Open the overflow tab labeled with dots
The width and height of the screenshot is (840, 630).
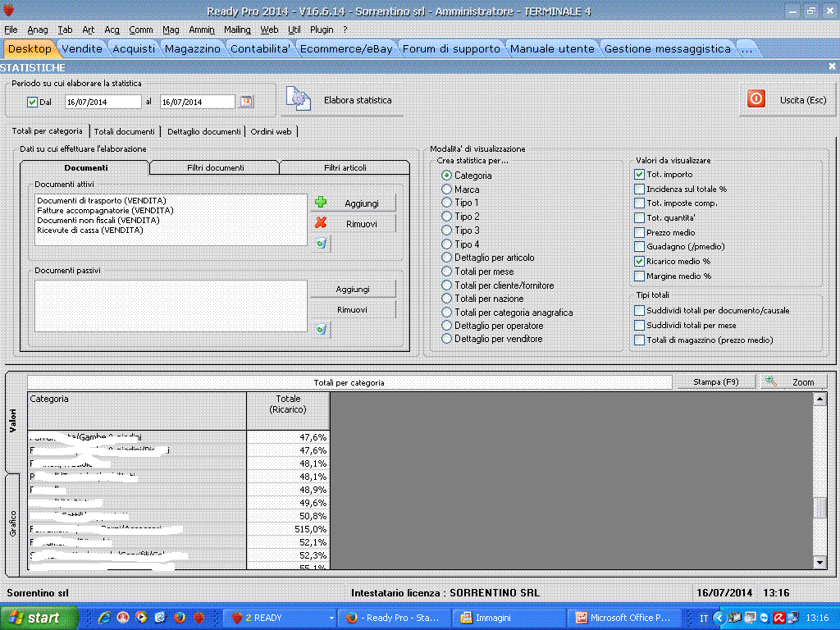tap(746, 48)
